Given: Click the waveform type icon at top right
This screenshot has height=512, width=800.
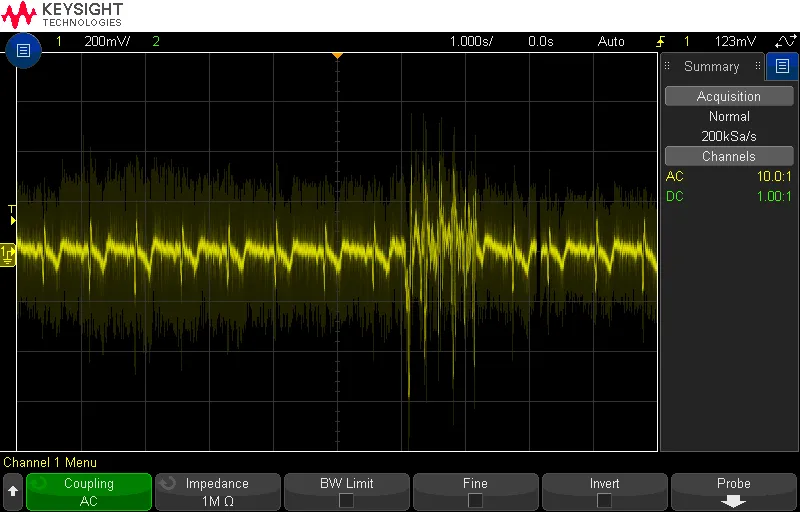Looking at the screenshot, I should (785, 41).
